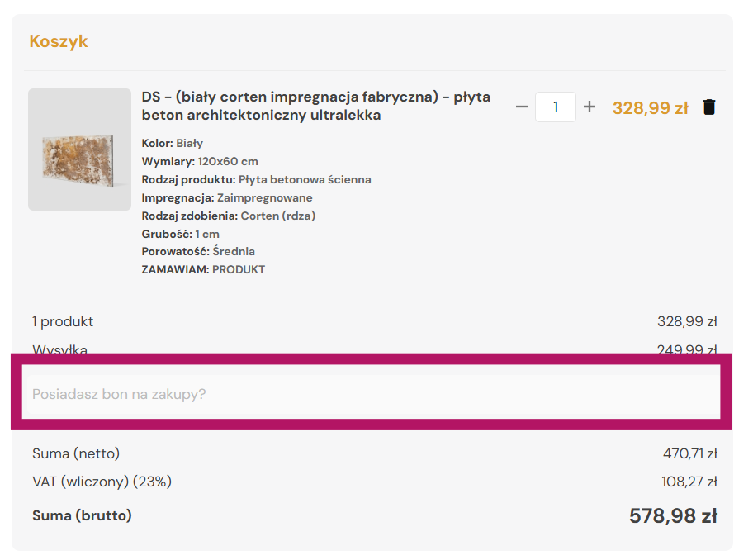Click the Suma (brutto) label

coord(82,515)
